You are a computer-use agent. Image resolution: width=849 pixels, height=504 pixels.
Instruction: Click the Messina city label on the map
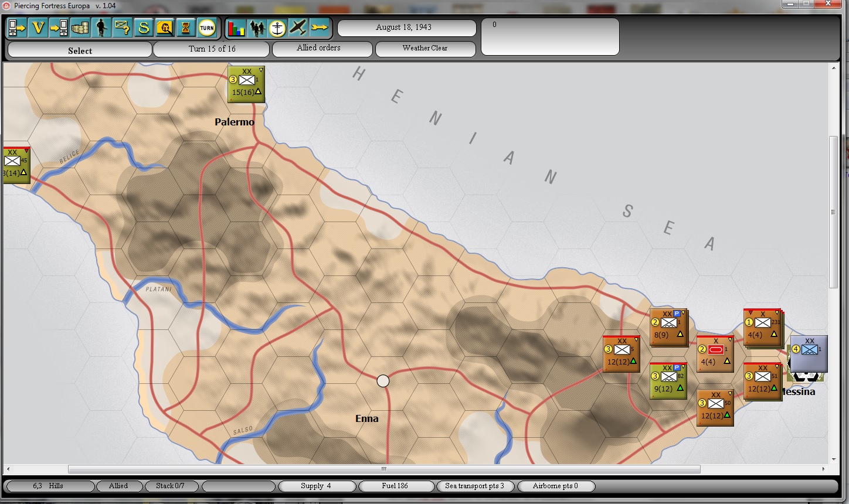[798, 391]
